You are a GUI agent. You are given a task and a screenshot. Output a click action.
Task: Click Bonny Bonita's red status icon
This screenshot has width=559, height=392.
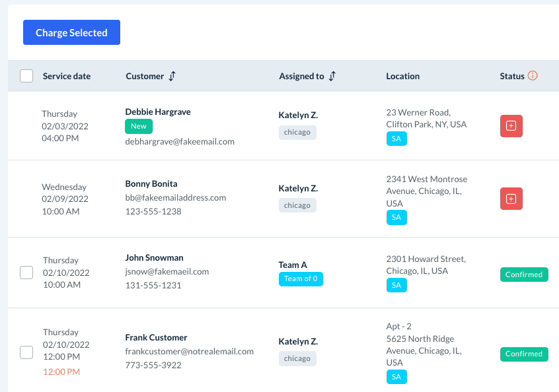point(511,199)
